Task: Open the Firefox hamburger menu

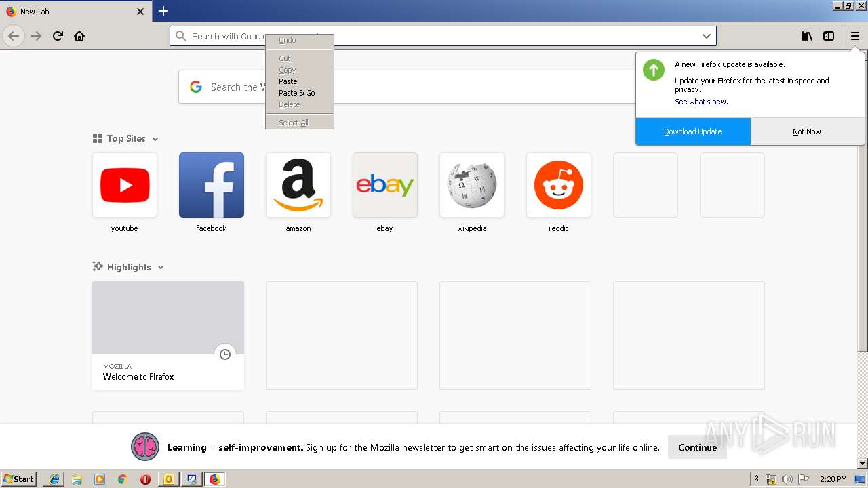Action: [854, 36]
